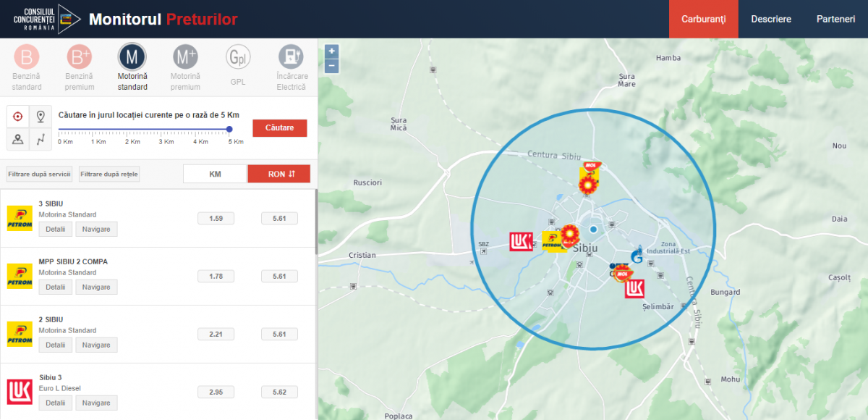Select the Lukoil map marker west of Sibiu

click(521, 241)
